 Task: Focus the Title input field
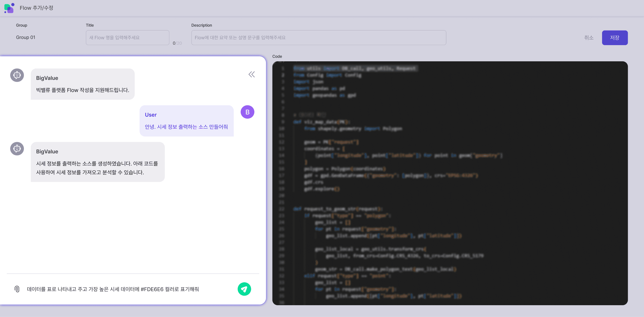[x=127, y=37]
